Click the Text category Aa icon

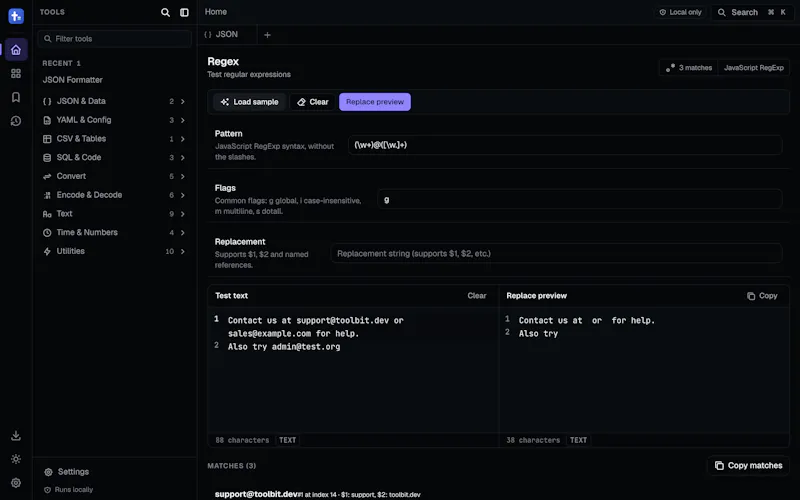pyautogui.click(x=47, y=214)
